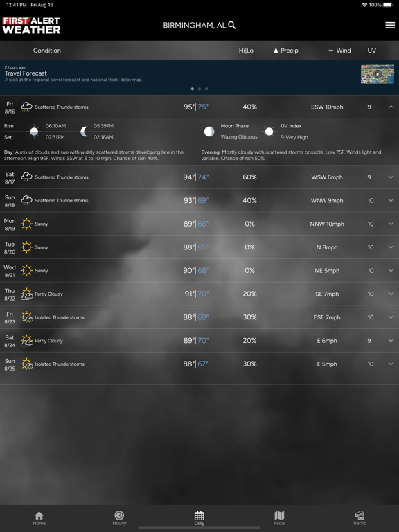This screenshot has width=399, height=532.
Task: Tap the Condition column header
Action: (47, 51)
